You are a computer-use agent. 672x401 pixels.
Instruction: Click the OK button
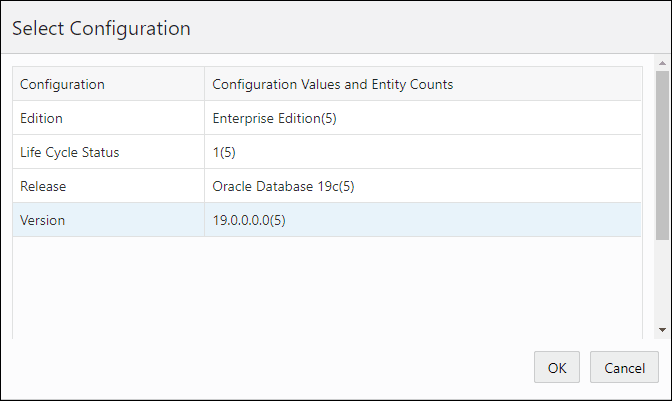(x=556, y=368)
